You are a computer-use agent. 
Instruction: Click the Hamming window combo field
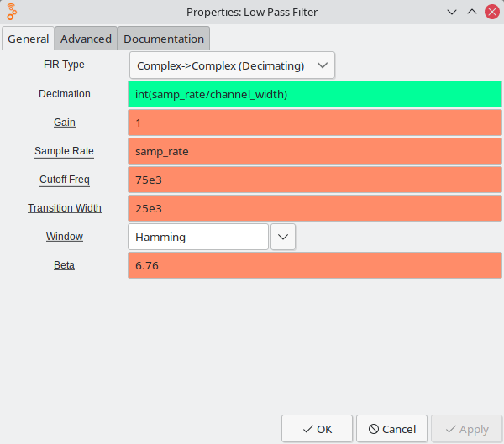pos(197,237)
